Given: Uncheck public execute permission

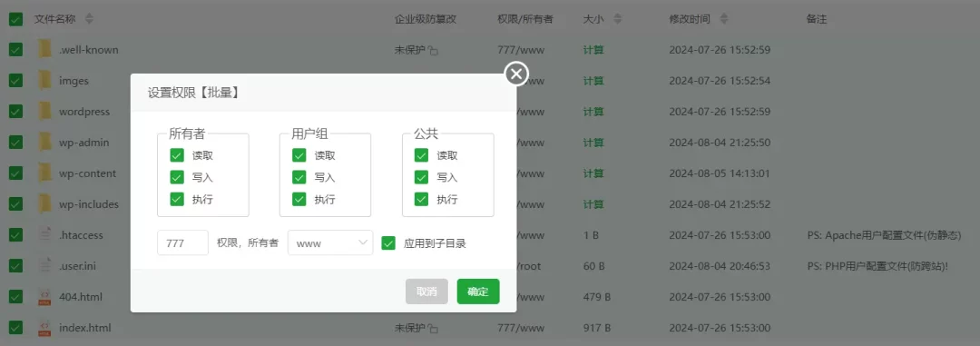Looking at the screenshot, I should pyautogui.click(x=422, y=199).
